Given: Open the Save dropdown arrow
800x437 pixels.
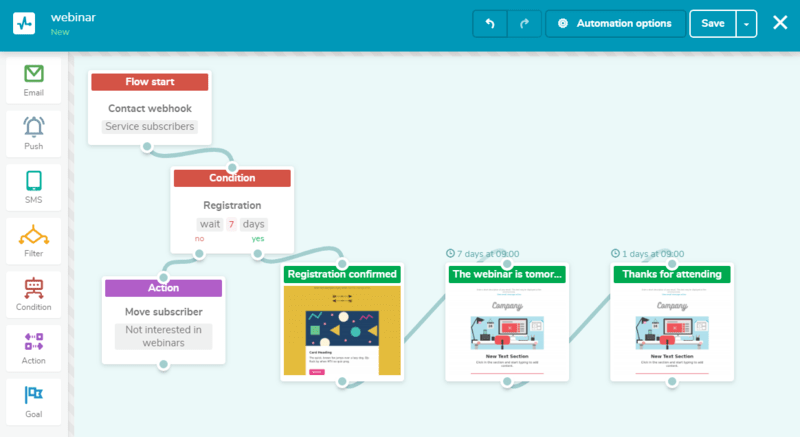Looking at the screenshot, I should [x=746, y=23].
